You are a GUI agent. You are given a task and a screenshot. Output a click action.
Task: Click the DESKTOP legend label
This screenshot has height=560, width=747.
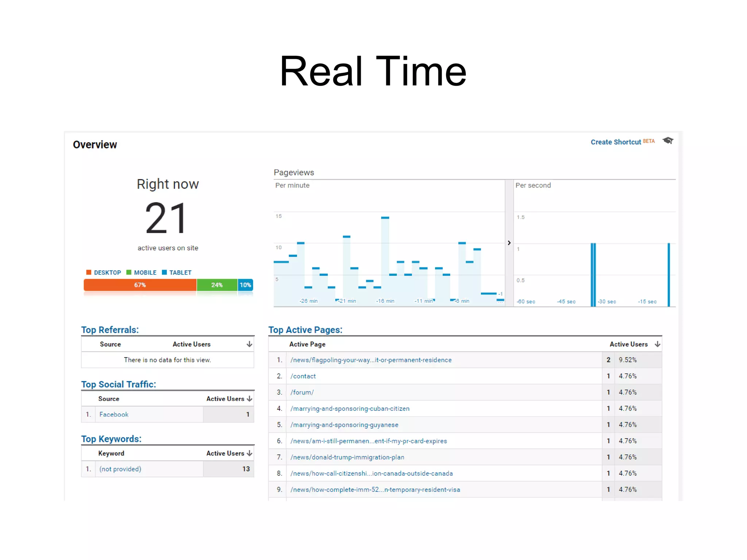click(107, 273)
